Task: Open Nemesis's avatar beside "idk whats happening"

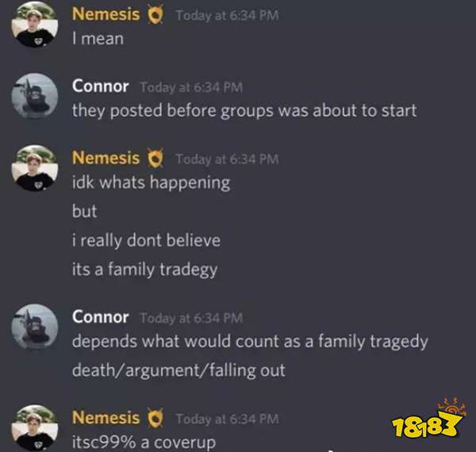Action: coord(35,168)
